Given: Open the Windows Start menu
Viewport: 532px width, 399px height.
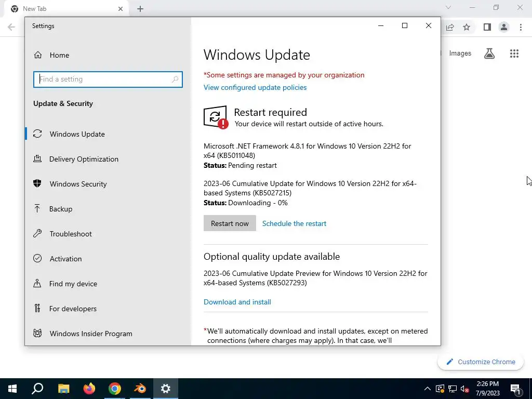Looking at the screenshot, I should pyautogui.click(x=12, y=389).
